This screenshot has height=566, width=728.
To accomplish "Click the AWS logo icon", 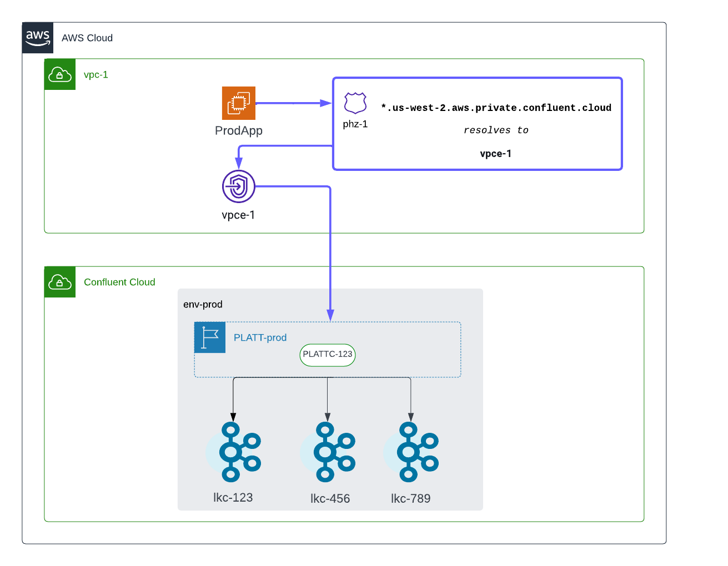I will click(38, 38).
